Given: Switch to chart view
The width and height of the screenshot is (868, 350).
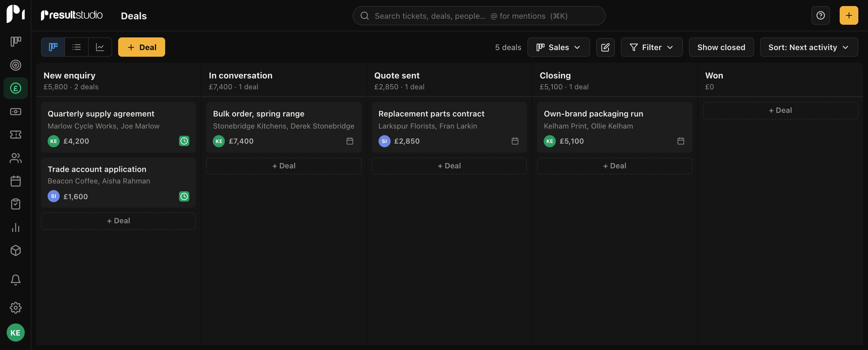Looking at the screenshot, I should point(100,47).
